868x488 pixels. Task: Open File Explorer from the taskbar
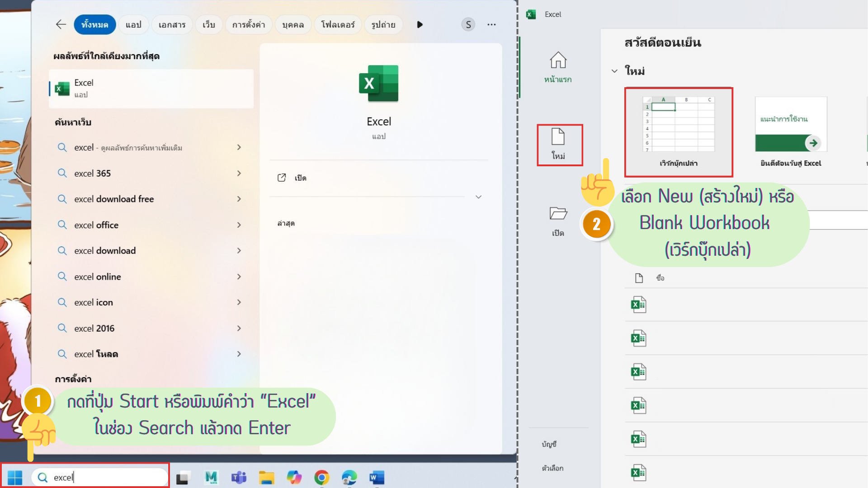[267, 477]
